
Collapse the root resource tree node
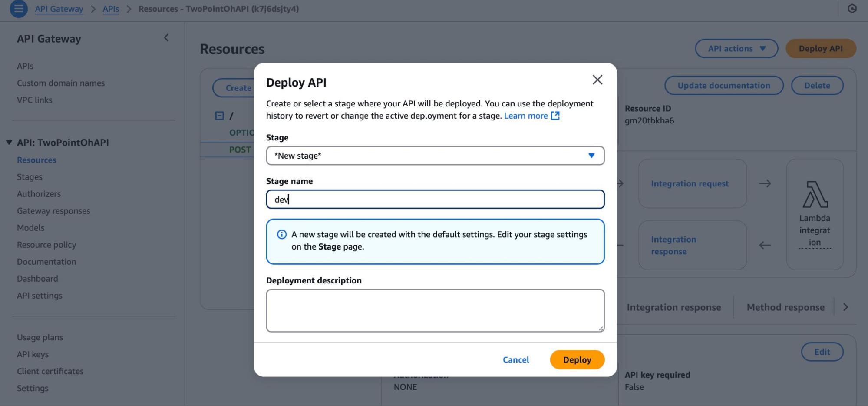(219, 116)
